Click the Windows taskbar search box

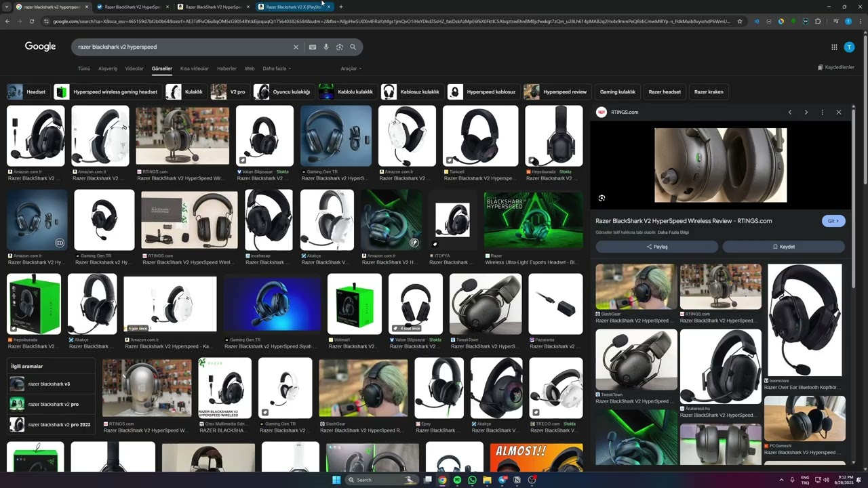click(383, 480)
